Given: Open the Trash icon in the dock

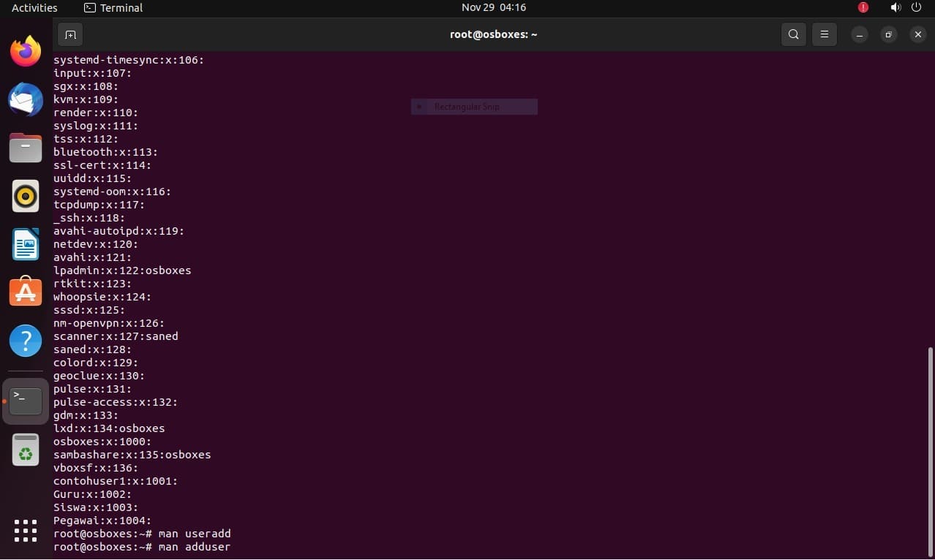Looking at the screenshot, I should point(26,450).
